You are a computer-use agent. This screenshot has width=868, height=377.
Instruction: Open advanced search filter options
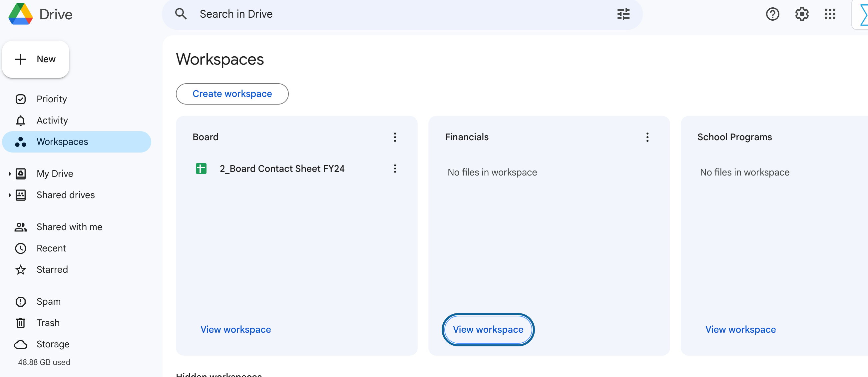[623, 14]
